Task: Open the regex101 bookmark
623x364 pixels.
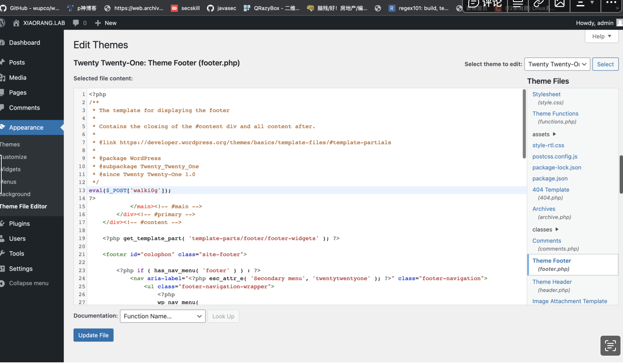Action: tap(419, 8)
